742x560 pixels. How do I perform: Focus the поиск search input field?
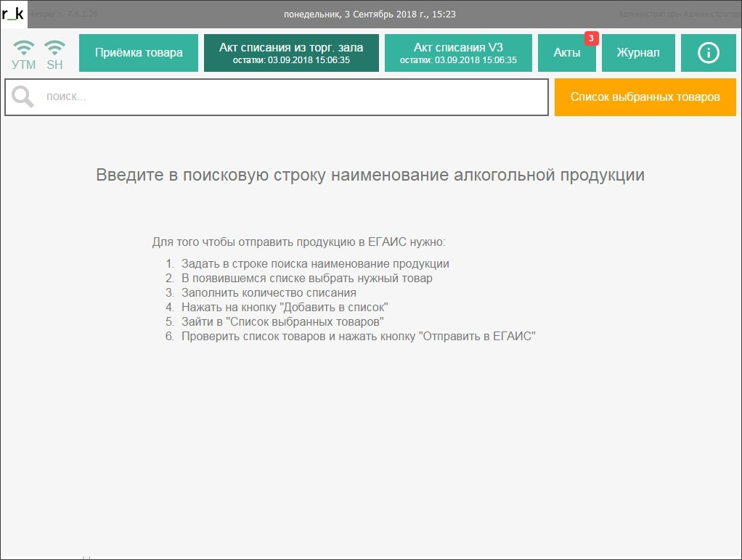[290, 97]
